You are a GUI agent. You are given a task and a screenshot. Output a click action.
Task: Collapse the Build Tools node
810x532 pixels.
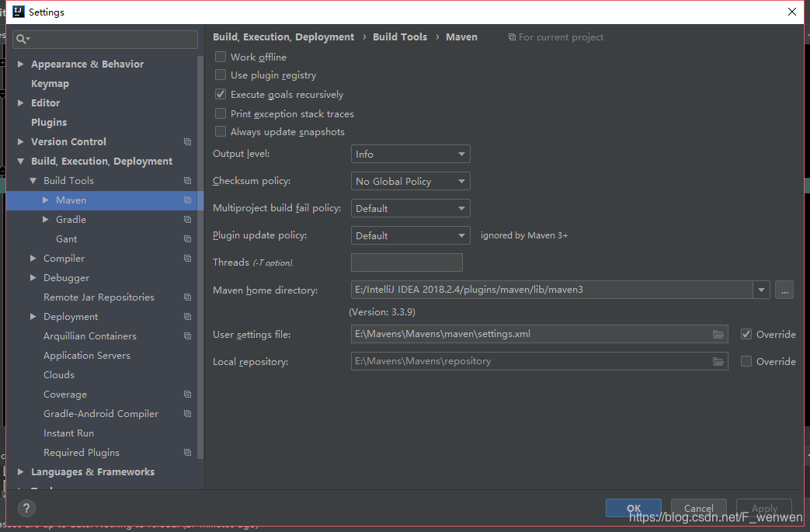(33, 180)
